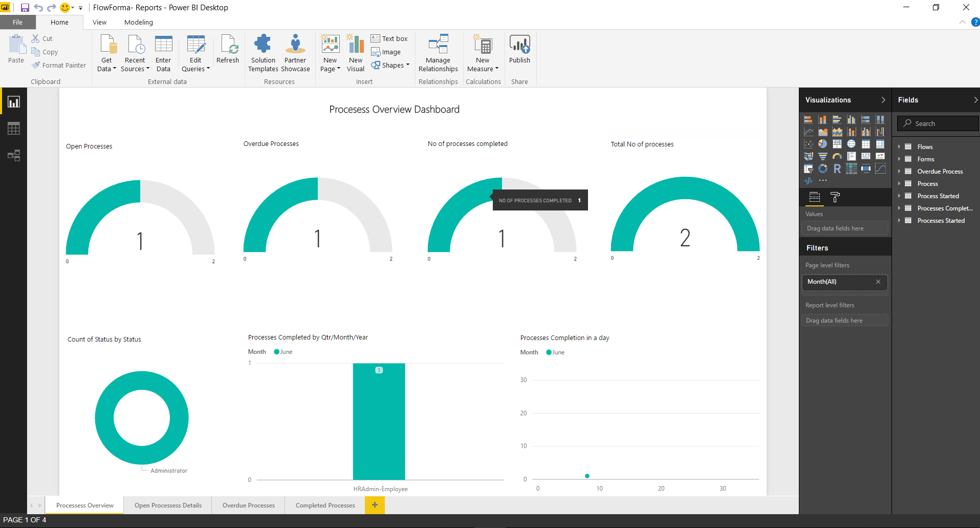Image resolution: width=980 pixels, height=528 pixels.
Task: Pick the scatter chart visual
Action: coord(808,144)
